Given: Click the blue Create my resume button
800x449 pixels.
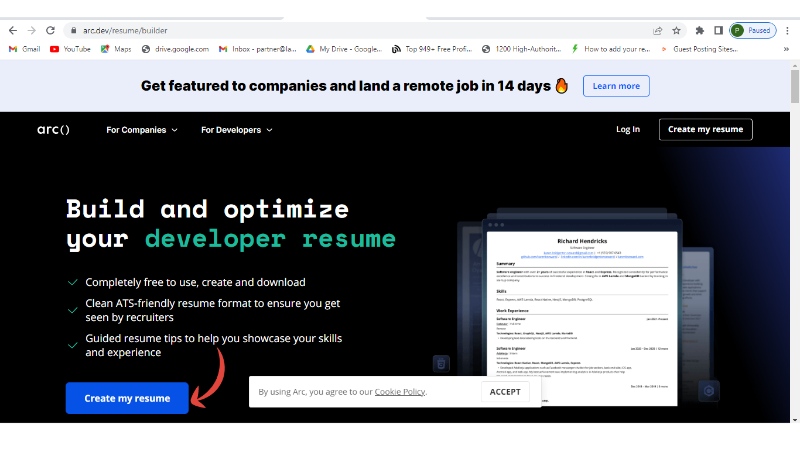Looking at the screenshot, I should [127, 398].
